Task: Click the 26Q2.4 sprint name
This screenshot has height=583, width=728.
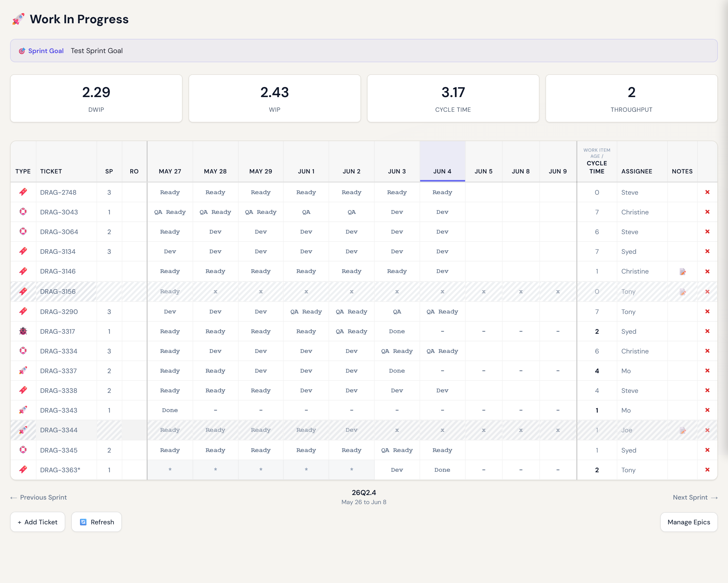Action: (x=364, y=492)
